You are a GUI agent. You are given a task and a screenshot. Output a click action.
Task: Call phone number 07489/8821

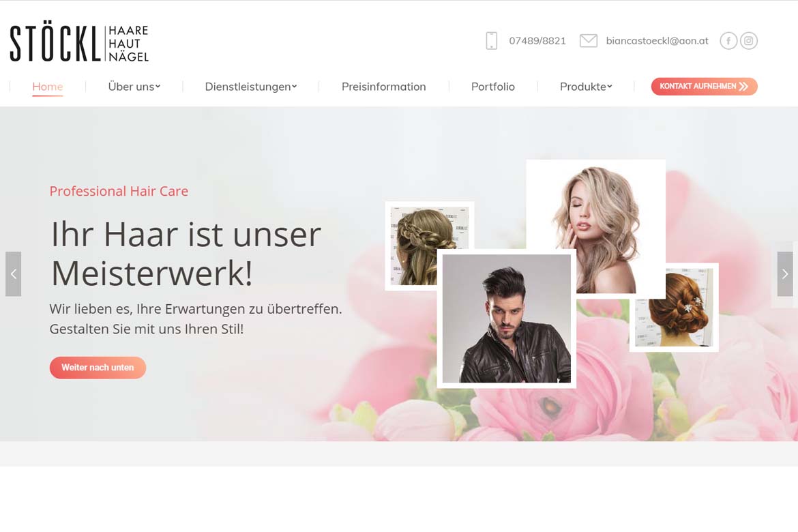click(537, 41)
